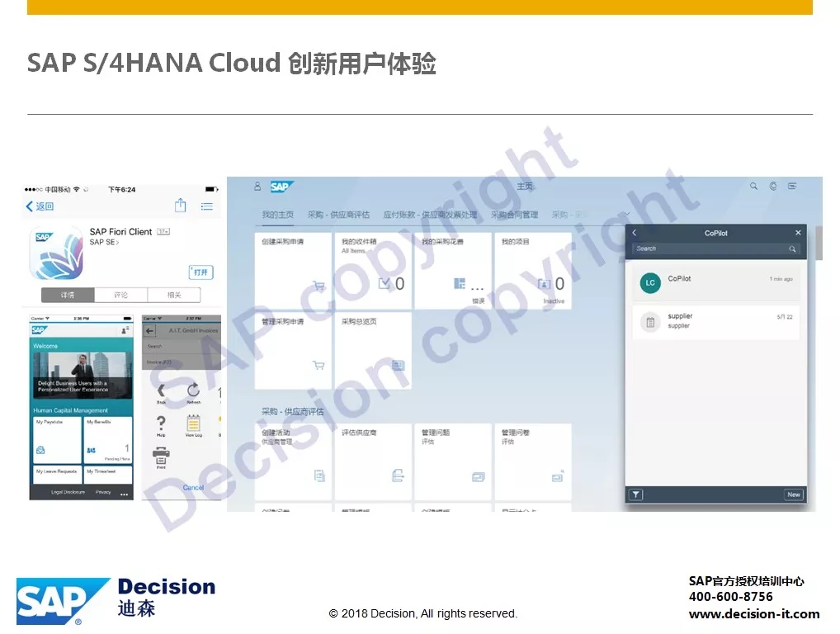Expand the tab overflow chevron
840x634 pixels.
[x=627, y=215]
